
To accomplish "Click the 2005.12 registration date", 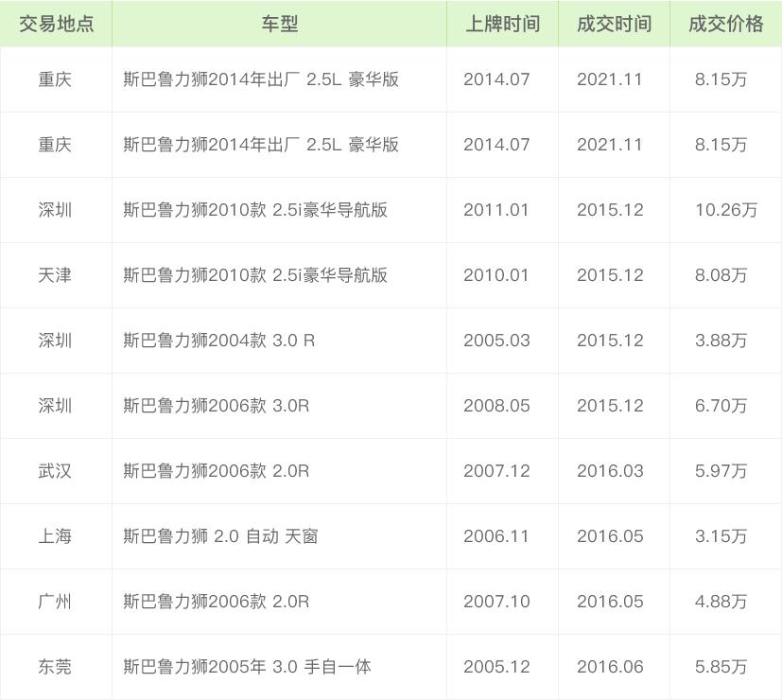I will coord(496,668).
